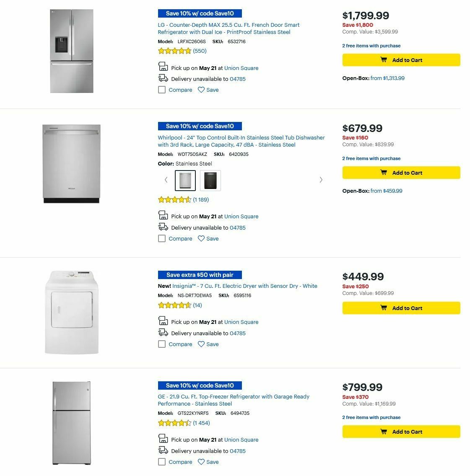This screenshot has width=470, height=476.
Task: Enable Compare for the LG refrigerator
Action: (162, 90)
